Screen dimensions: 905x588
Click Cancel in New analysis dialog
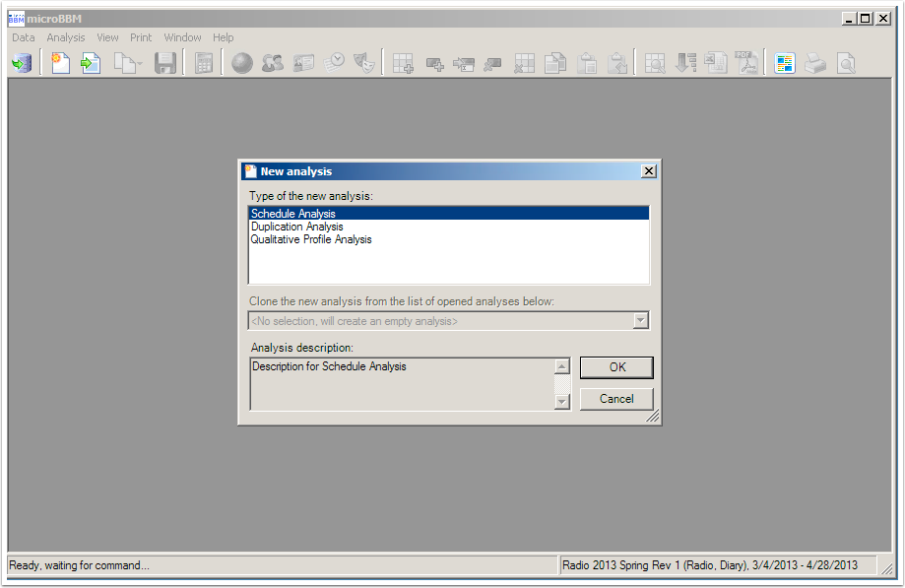click(x=615, y=399)
